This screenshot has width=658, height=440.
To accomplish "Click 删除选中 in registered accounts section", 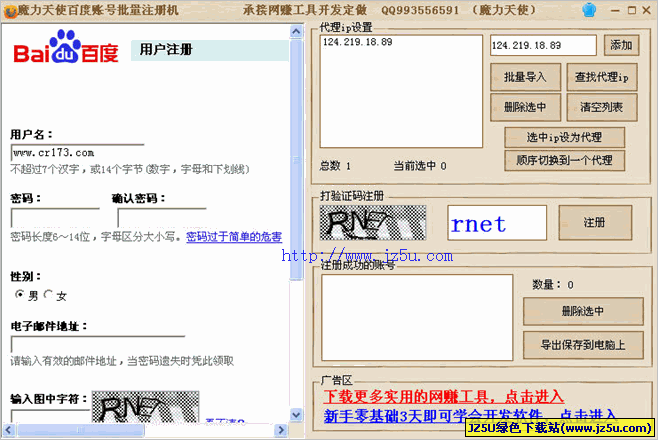I will 583,311.
